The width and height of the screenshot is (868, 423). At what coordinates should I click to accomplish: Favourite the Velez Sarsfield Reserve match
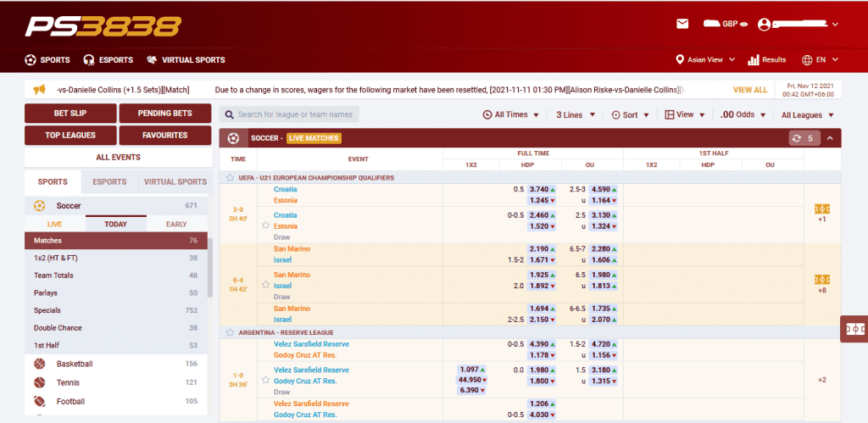[x=265, y=380]
